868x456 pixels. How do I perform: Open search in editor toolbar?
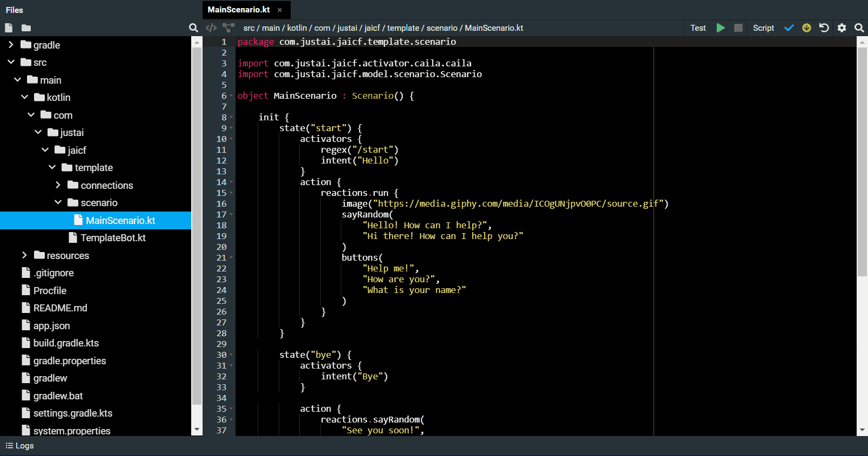coord(859,28)
